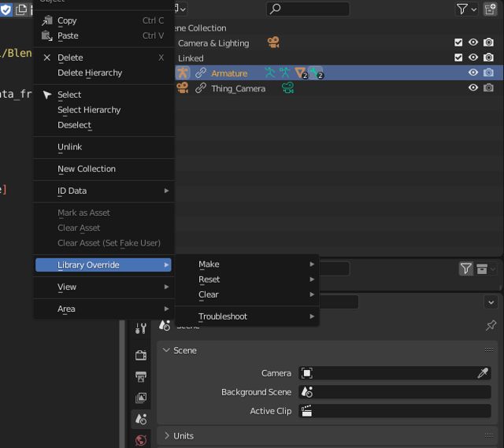Disable Thing_Camera in renders
This screenshot has height=448, width=504.
(488, 87)
